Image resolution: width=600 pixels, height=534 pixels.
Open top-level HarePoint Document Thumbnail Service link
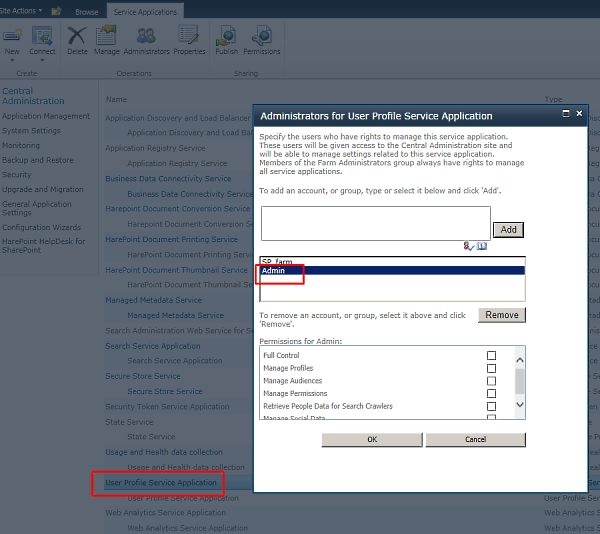click(176, 270)
